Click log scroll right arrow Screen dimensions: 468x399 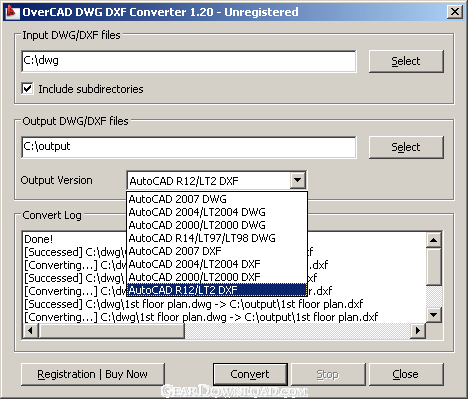point(418,331)
